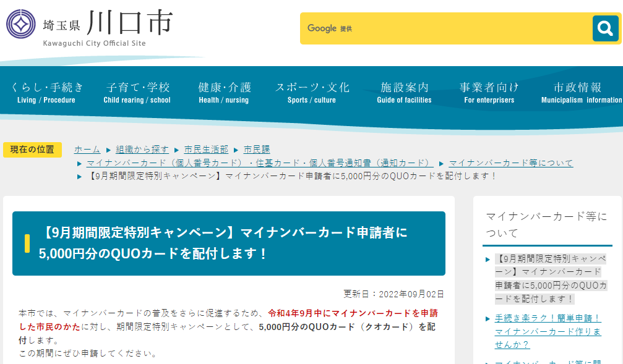Click the 川口市 site title text
Viewport: 623px width, 364px height.
pyautogui.click(x=129, y=22)
